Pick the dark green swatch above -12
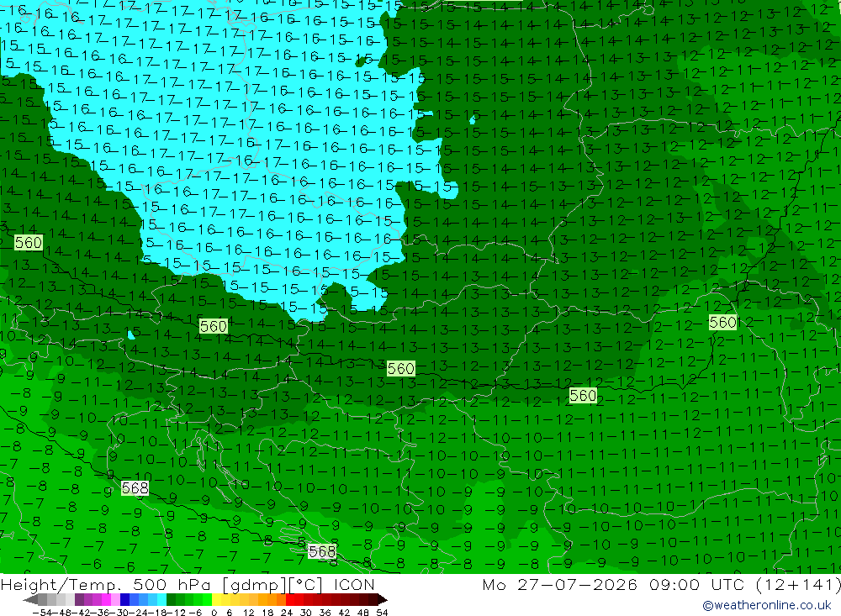This screenshot has width=841, height=616. tap(171, 600)
